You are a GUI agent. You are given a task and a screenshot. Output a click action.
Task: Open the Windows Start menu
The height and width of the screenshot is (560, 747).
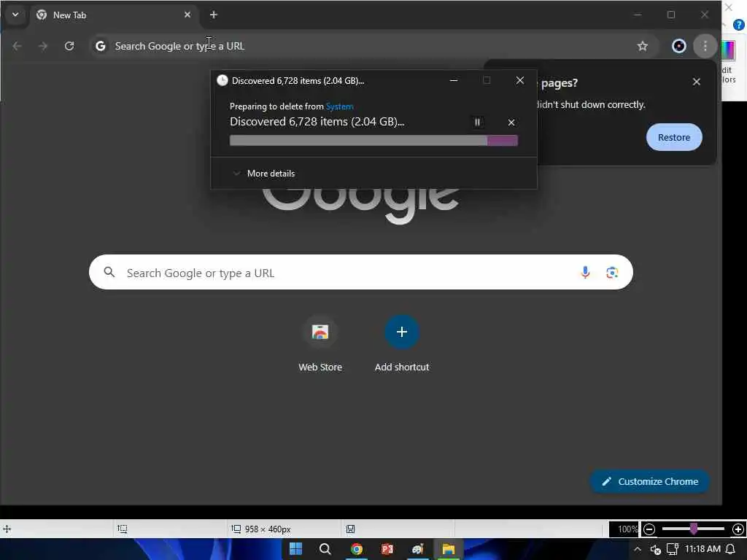click(295, 549)
